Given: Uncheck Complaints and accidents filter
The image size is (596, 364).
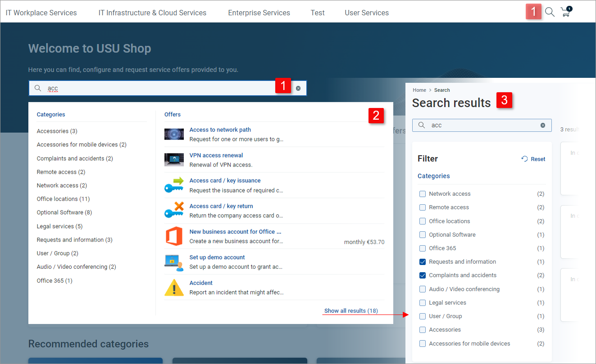Looking at the screenshot, I should click(x=423, y=275).
